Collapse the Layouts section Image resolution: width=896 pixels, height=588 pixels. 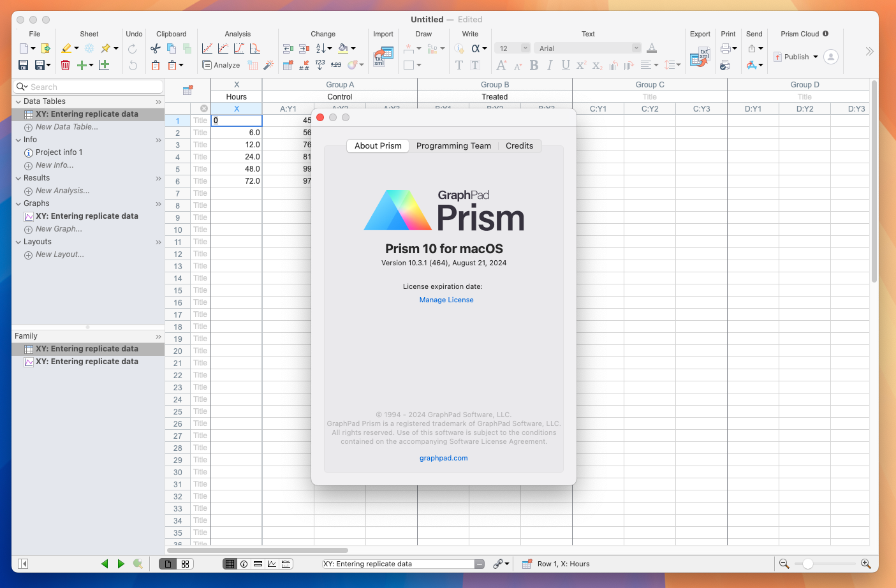point(18,242)
